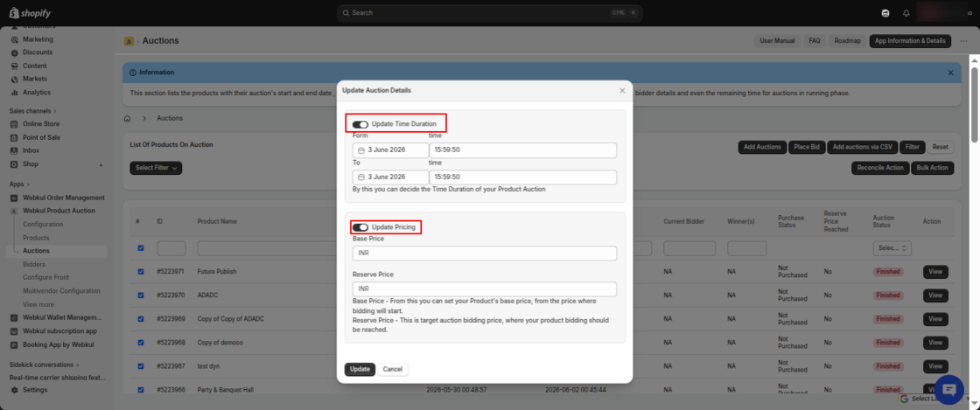Expand the Sales channels section

(x=32, y=111)
